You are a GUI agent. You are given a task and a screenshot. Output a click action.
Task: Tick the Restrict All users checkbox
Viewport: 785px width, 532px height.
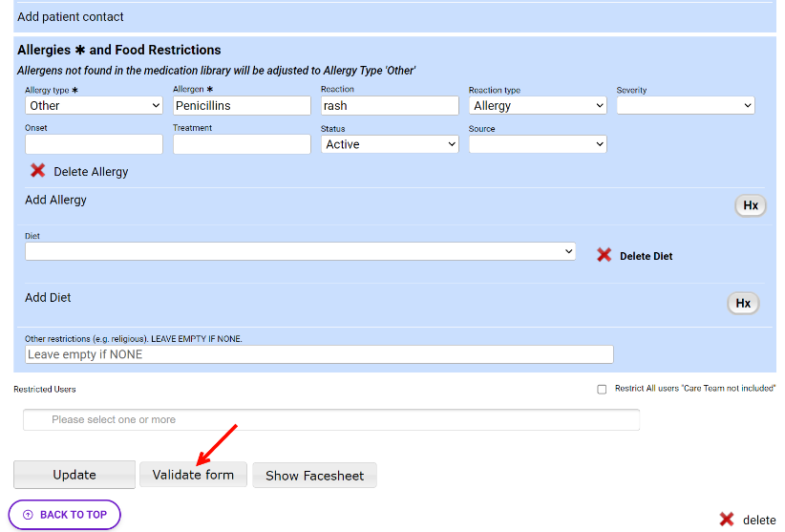point(602,390)
